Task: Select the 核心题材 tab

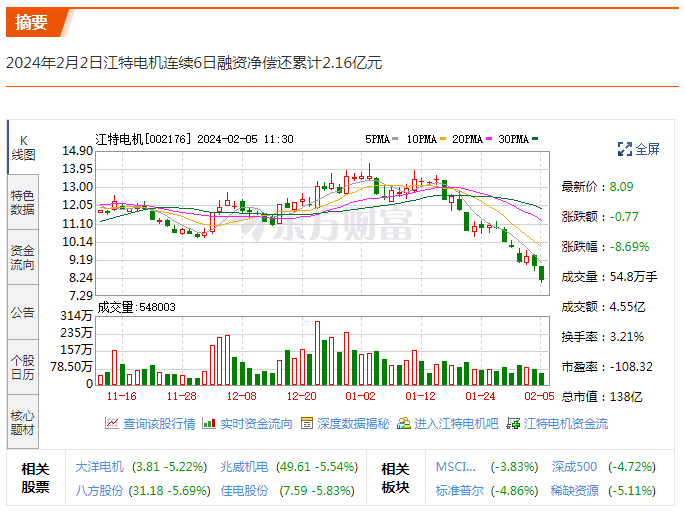Action: tap(23, 422)
